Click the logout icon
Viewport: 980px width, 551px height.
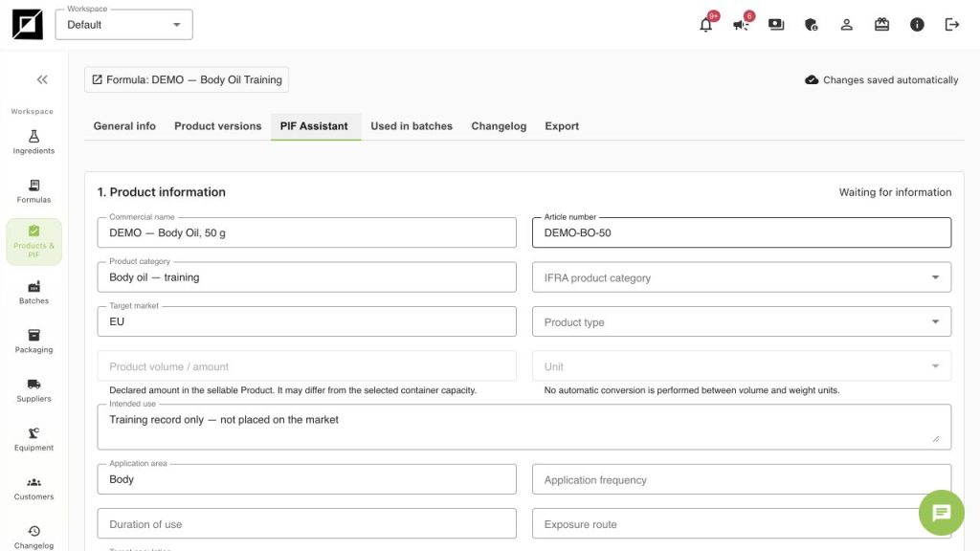[x=952, y=24]
